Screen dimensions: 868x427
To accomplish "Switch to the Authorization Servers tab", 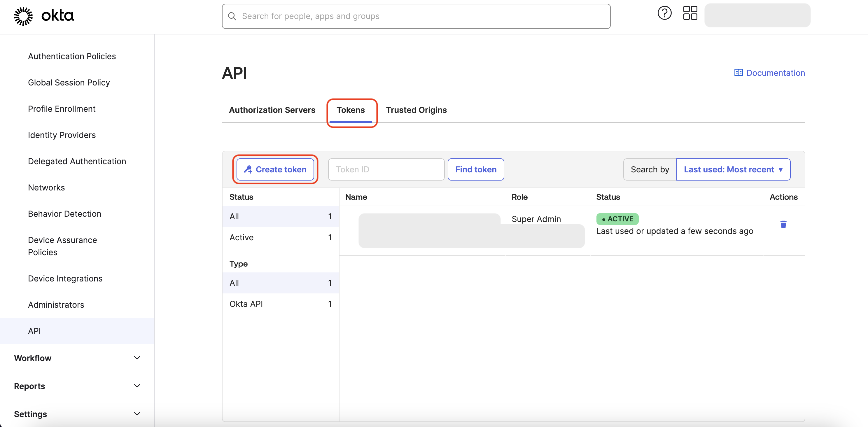I will point(272,110).
